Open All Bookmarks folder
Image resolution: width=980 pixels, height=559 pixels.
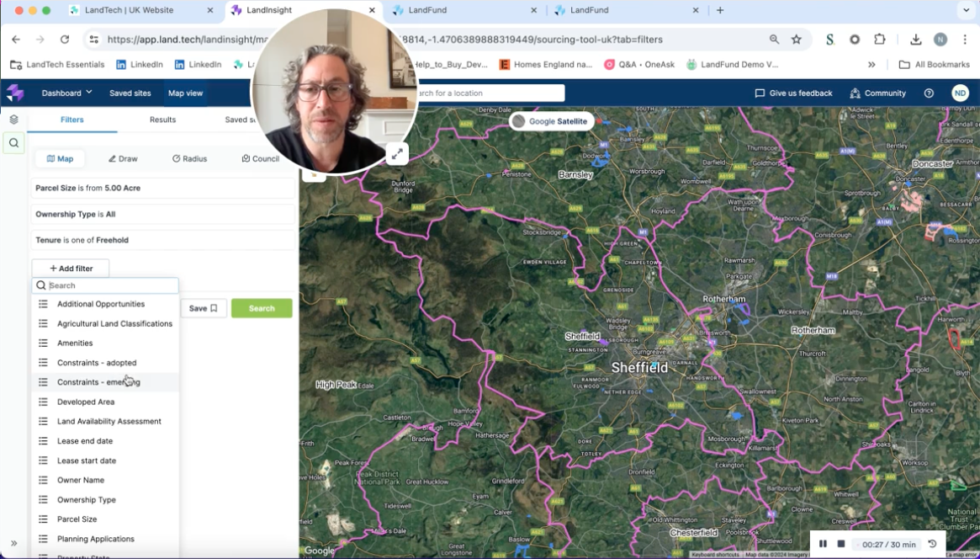click(x=934, y=65)
